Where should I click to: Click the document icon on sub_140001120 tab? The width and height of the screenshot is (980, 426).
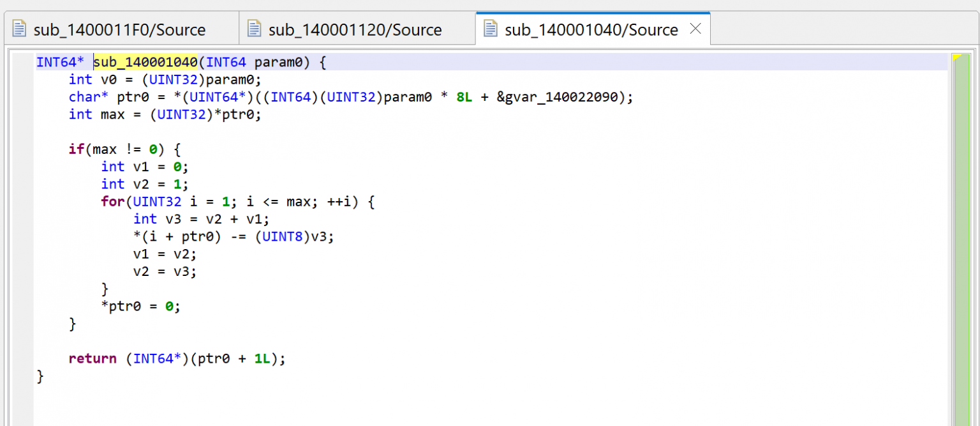[x=255, y=29]
